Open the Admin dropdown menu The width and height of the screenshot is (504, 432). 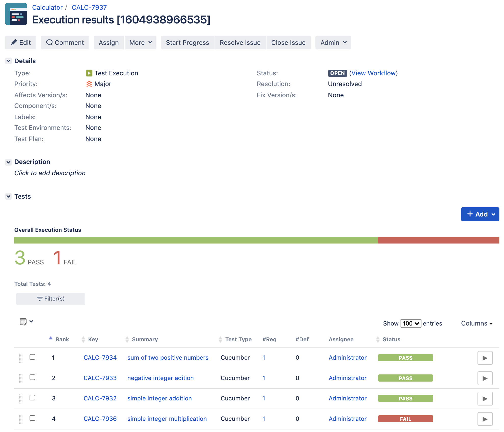coord(333,43)
